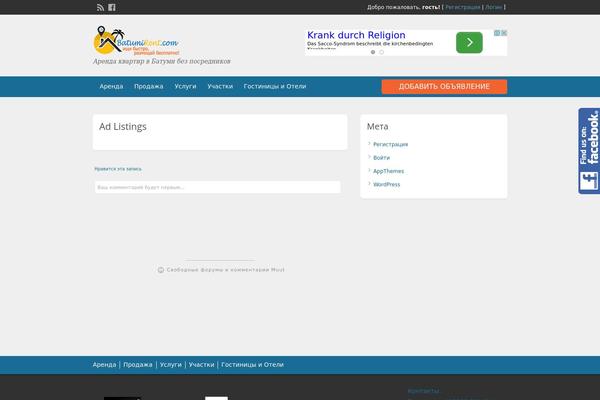Click Войти in Мета sidebar

(382, 158)
